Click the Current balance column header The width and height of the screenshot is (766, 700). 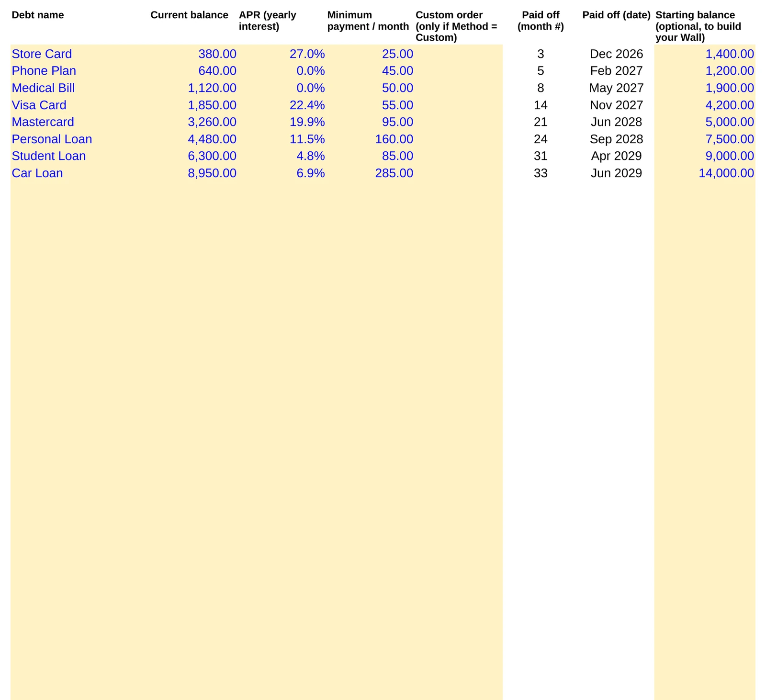(189, 15)
